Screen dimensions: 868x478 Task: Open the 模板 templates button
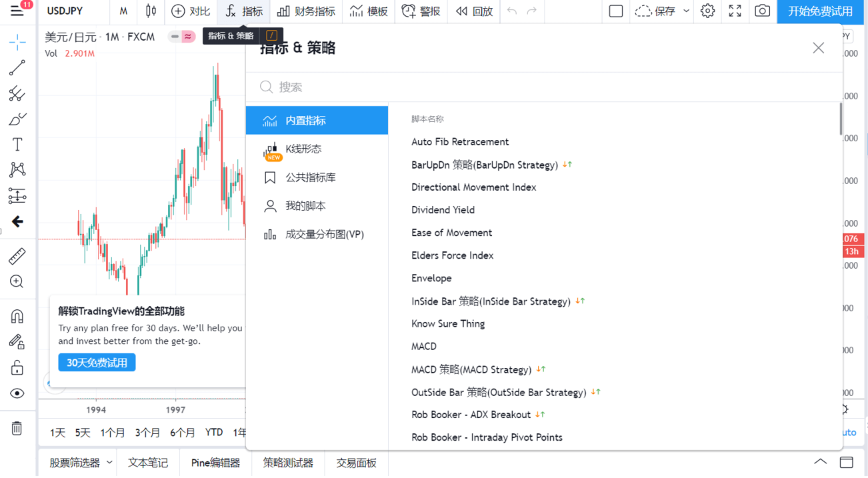pyautogui.click(x=369, y=11)
